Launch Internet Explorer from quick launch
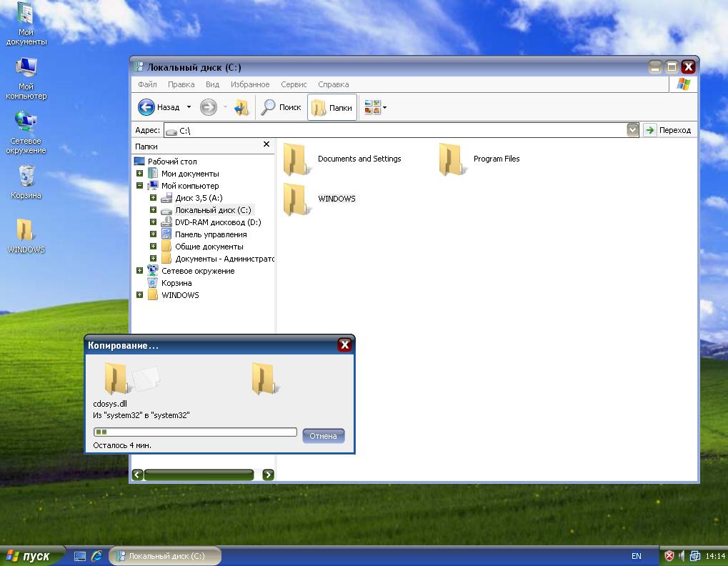The height and width of the screenshot is (566, 728). coord(96,556)
